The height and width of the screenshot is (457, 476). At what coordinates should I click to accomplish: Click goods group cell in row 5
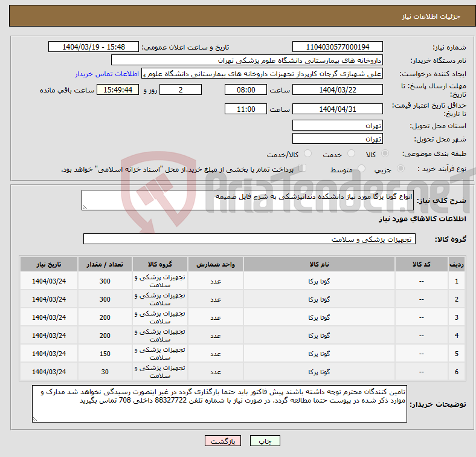[x=160, y=354]
